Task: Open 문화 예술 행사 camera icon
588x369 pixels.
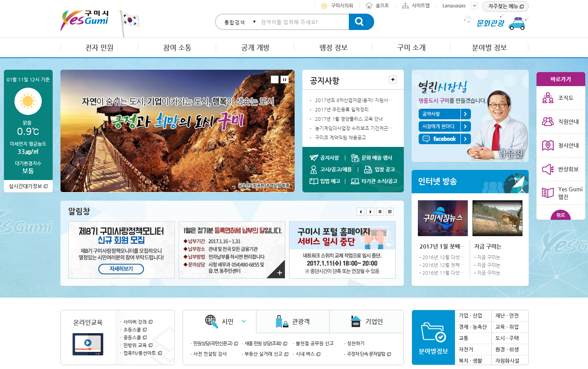Action: (355, 157)
